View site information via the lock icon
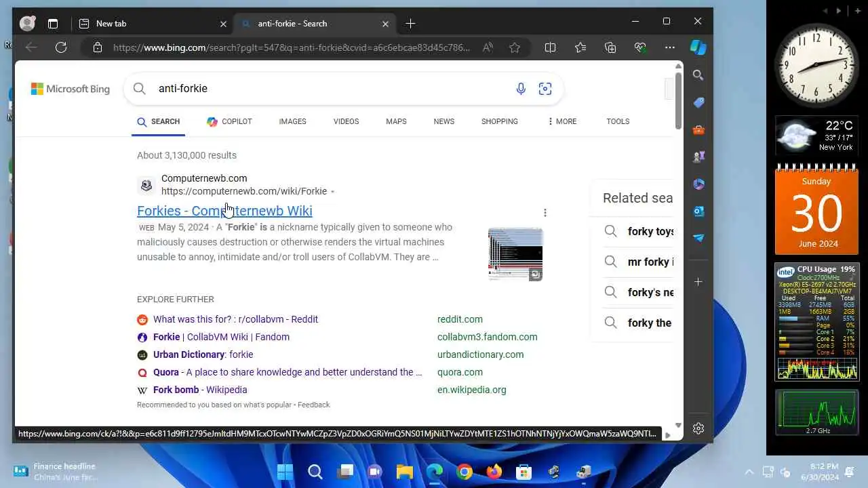This screenshot has height=488, width=868. (x=98, y=47)
